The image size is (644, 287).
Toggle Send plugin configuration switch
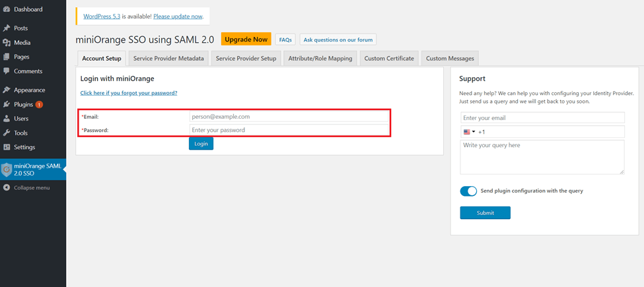tap(468, 191)
